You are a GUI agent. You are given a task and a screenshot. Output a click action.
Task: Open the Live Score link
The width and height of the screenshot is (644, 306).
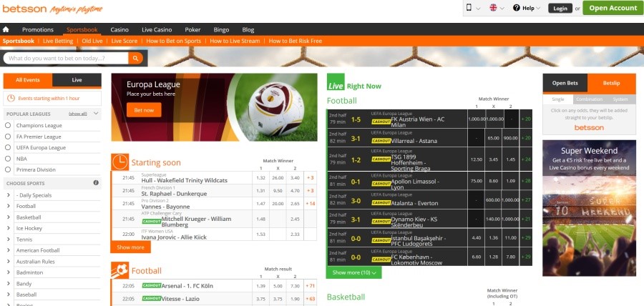[x=125, y=41]
